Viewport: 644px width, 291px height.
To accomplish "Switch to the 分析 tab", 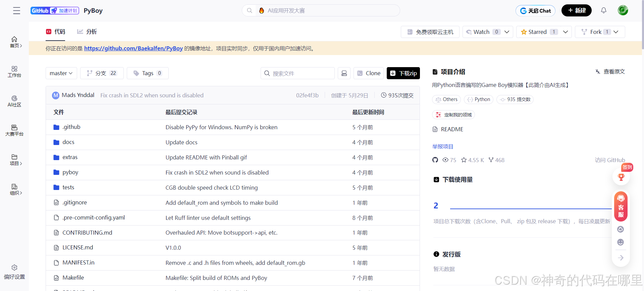I will point(87,32).
